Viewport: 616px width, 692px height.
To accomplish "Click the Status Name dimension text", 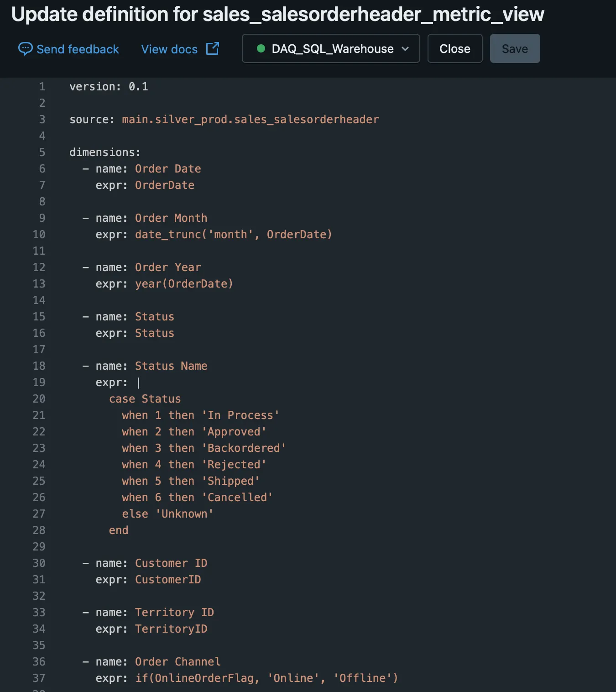I will coord(171,366).
